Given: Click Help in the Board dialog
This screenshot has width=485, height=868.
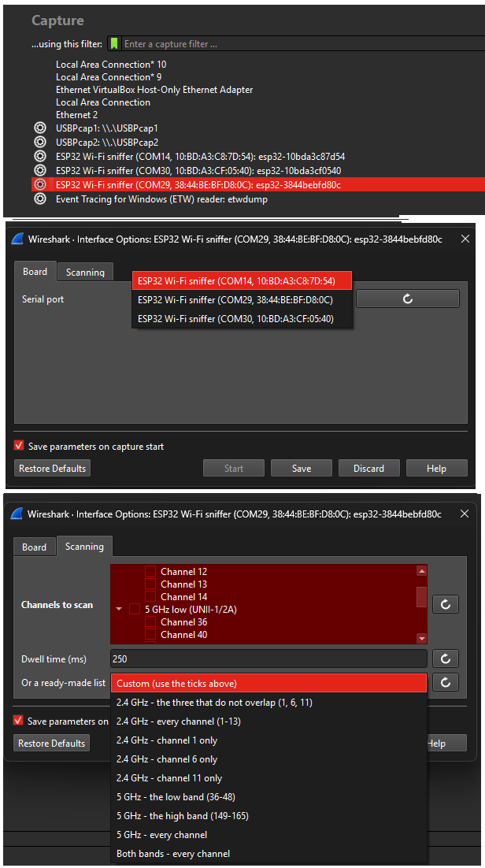Looking at the screenshot, I should (436, 469).
